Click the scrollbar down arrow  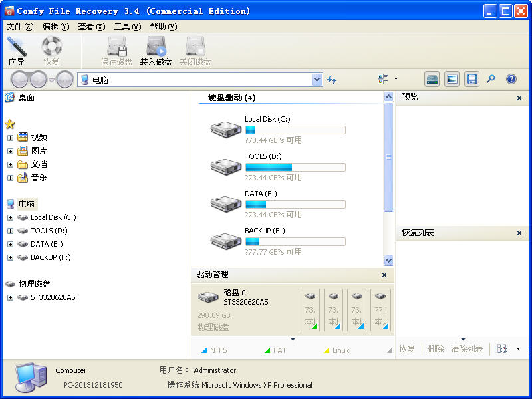pyautogui.click(x=388, y=260)
